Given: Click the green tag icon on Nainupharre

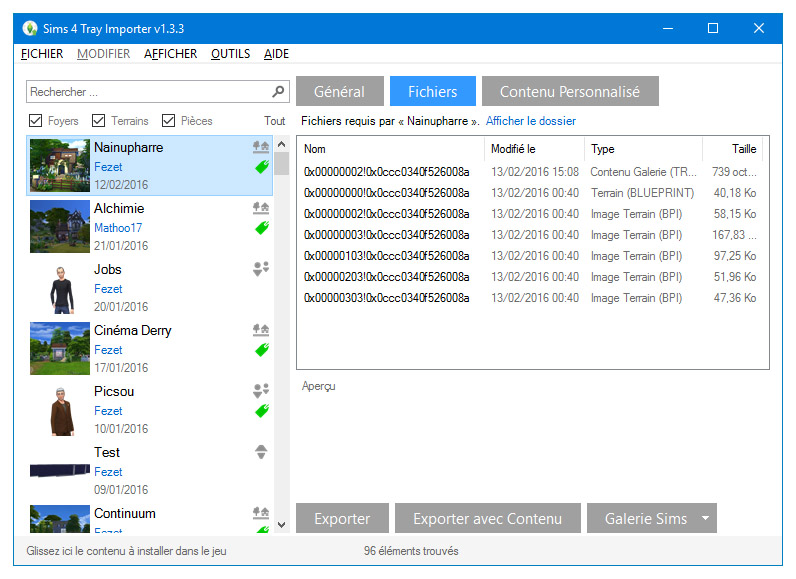Looking at the screenshot, I should point(262,166).
